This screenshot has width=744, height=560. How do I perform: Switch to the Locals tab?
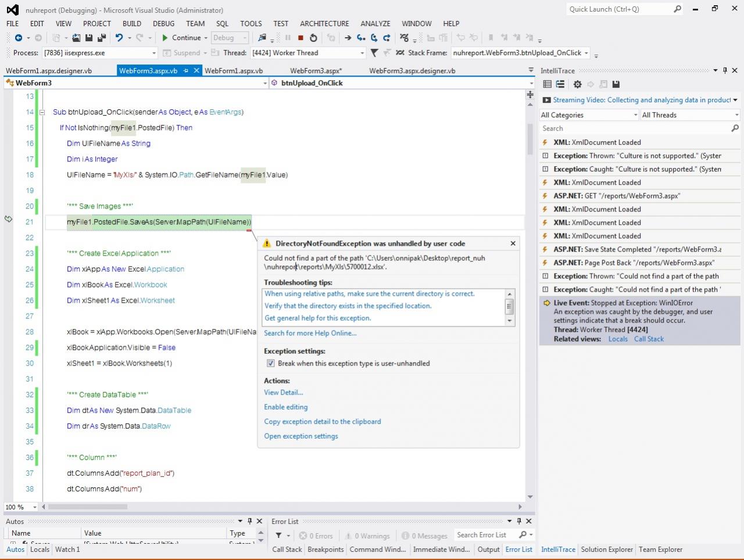coord(40,550)
